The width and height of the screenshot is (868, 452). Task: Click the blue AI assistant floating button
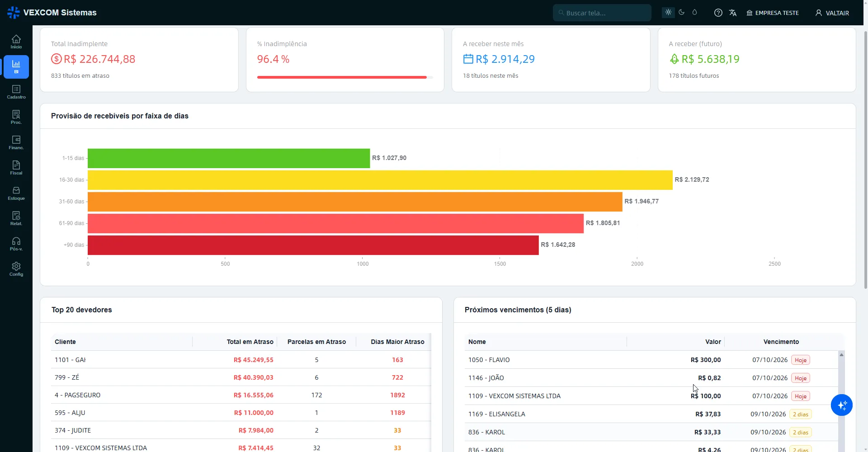pos(842,405)
